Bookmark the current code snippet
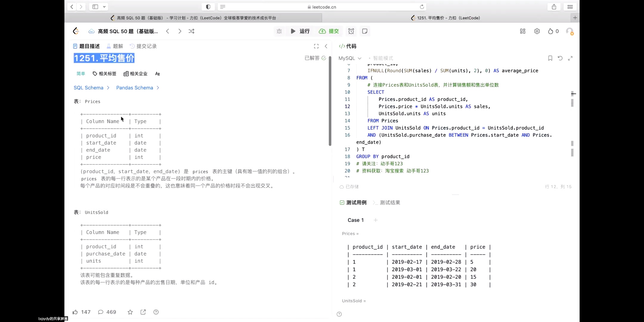Image resolution: width=644 pixels, height=322 pixels. click(x=550, y=58)
